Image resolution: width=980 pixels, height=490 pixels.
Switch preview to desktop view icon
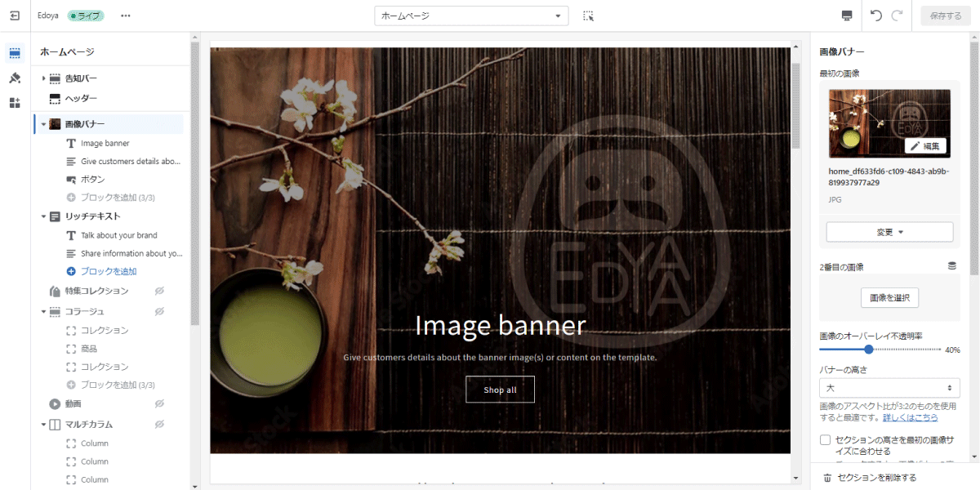847,16
